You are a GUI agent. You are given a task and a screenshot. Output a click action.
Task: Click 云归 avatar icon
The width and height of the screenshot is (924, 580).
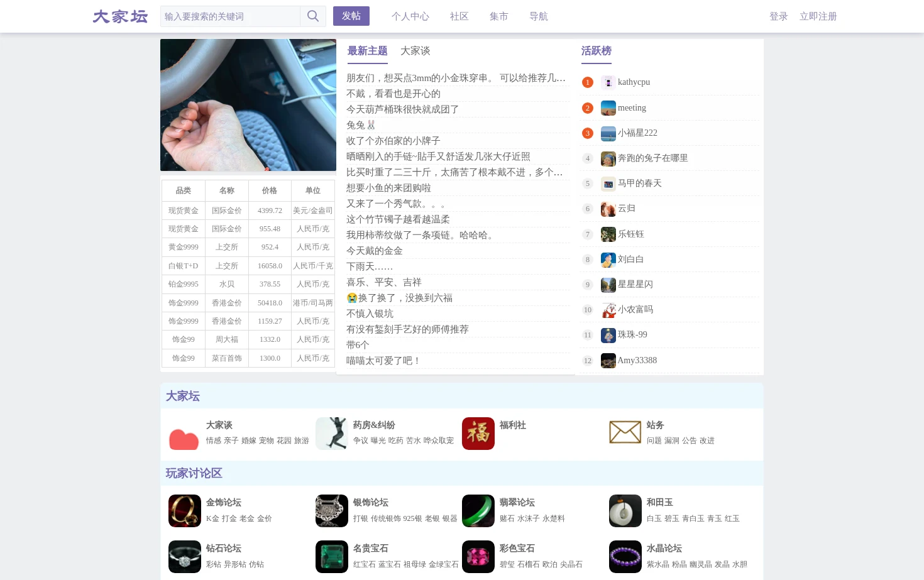(x=608, y=209)
